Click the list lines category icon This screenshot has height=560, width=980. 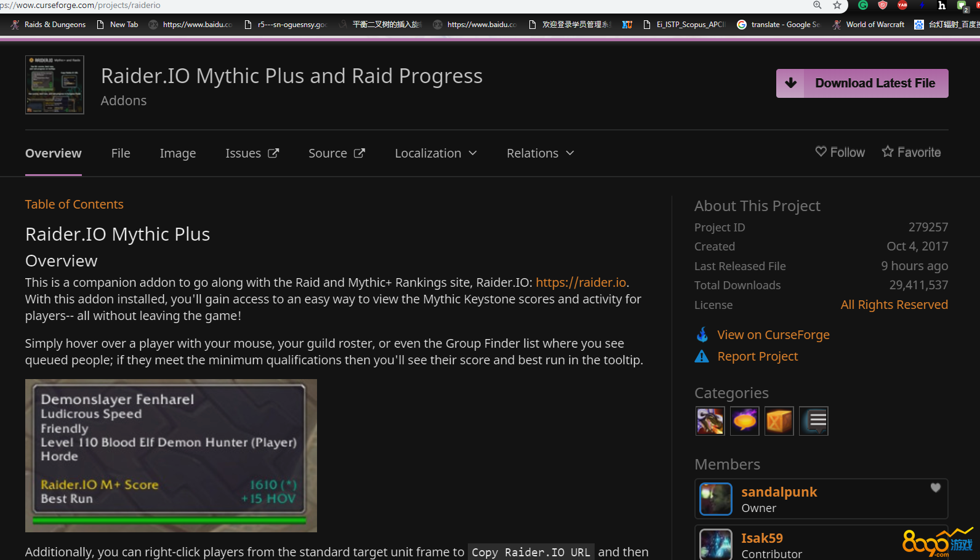(814, 422)
